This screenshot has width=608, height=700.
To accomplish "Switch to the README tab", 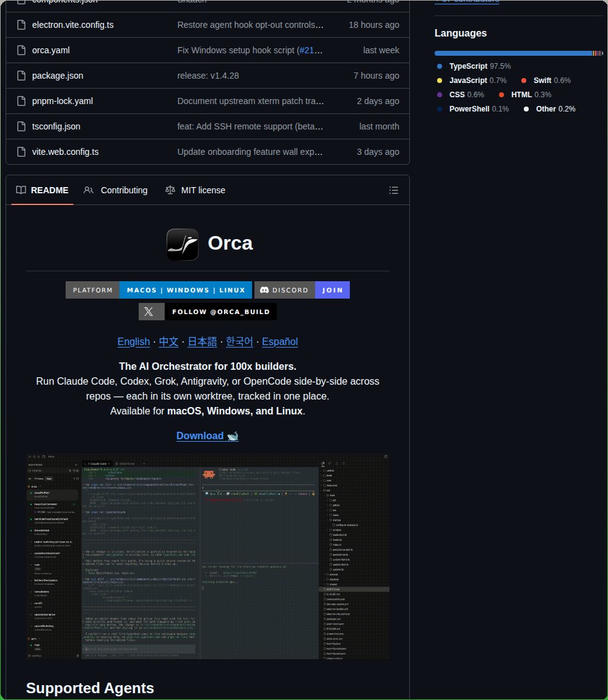I will point(42,191).
